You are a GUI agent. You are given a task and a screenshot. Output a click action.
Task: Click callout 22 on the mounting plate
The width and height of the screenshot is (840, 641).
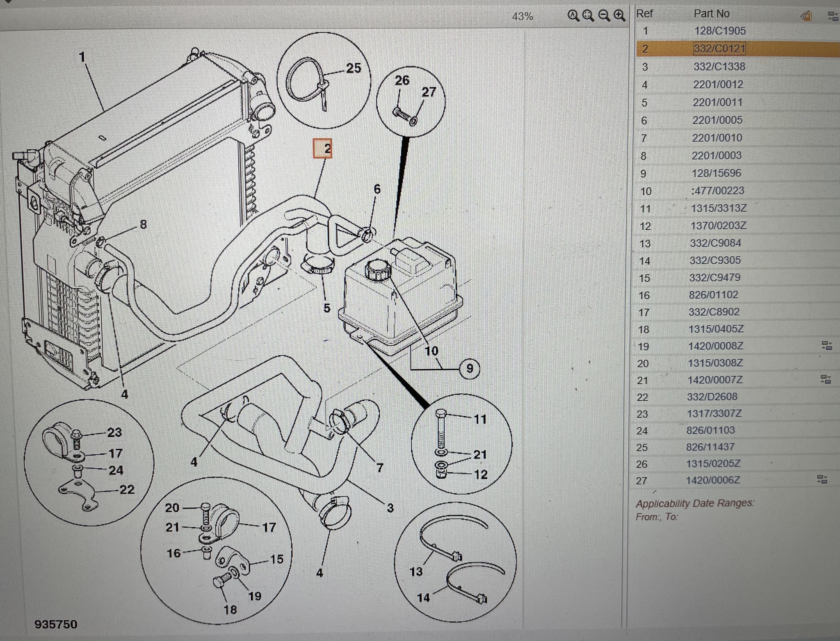(x=127, y=489)
